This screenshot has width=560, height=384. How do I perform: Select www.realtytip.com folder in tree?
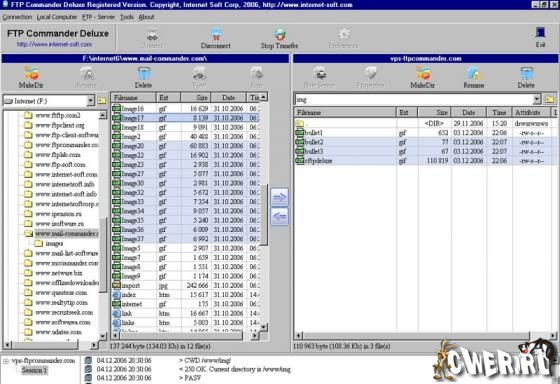click(x=61, y=303)
